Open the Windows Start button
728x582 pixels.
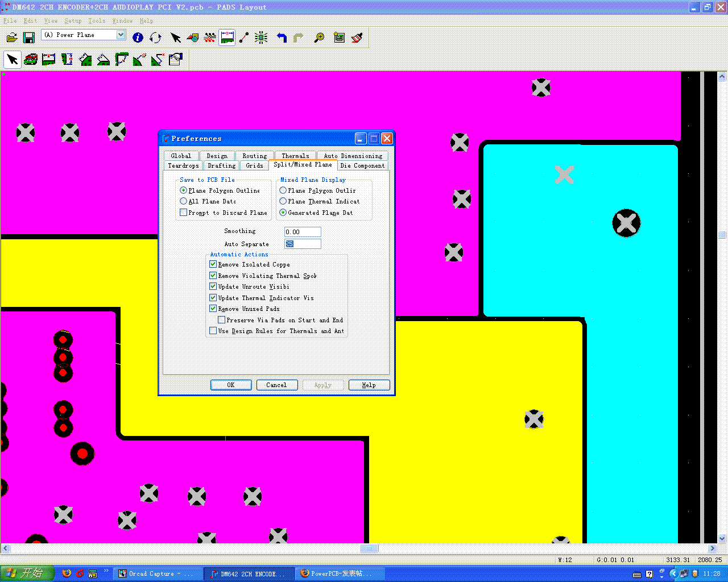(x=27, y=573)
